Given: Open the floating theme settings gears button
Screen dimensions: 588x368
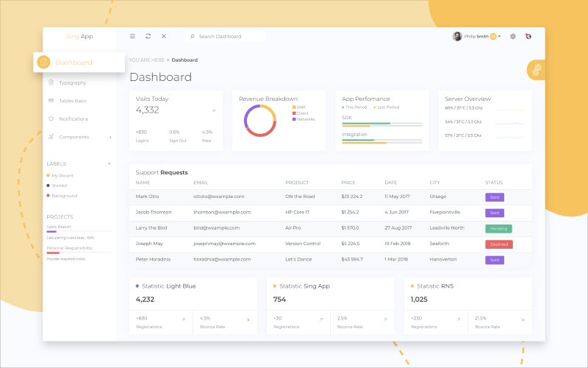Looking at the screenshot, I should click(537, 70).
